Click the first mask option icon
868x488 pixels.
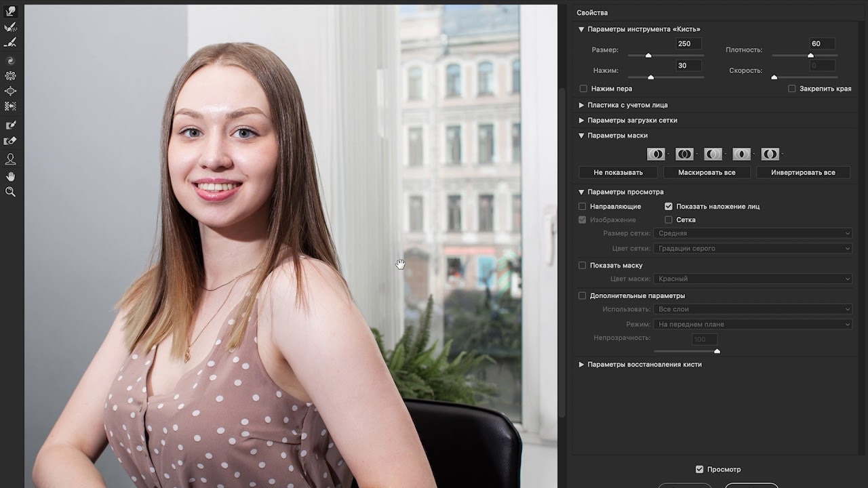coord(655,154)
